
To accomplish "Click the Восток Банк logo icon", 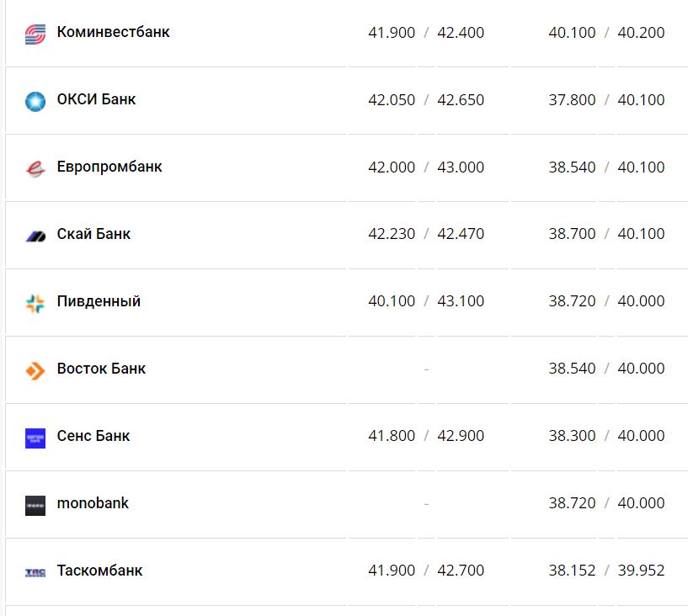I will coord(35,370).
